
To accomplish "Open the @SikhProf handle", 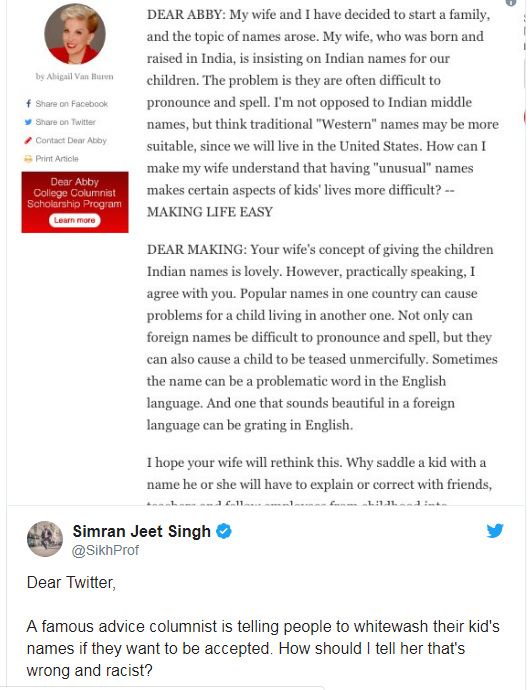I will click(105, 550).
